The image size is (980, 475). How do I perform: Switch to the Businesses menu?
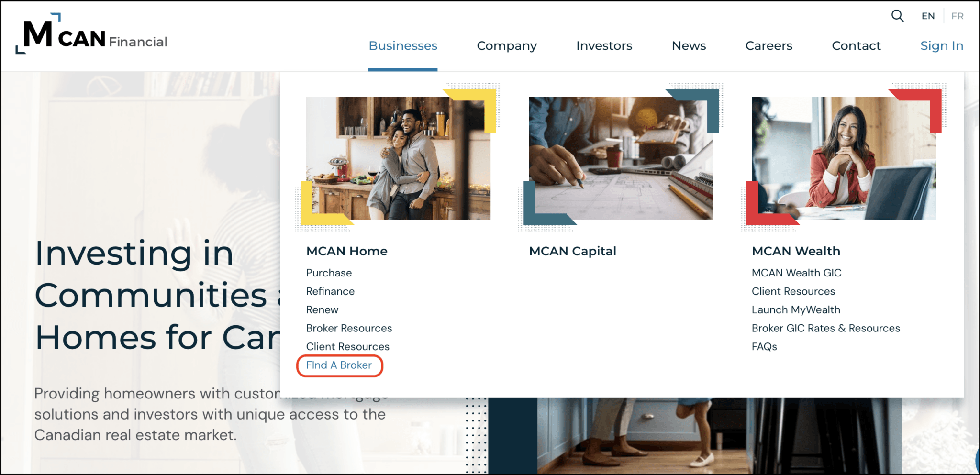402,46
